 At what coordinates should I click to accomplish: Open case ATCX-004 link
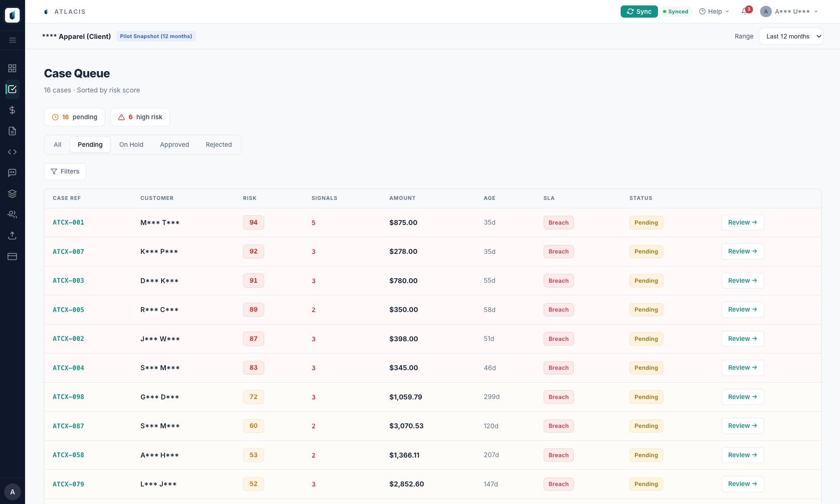(x=69, y=368)
